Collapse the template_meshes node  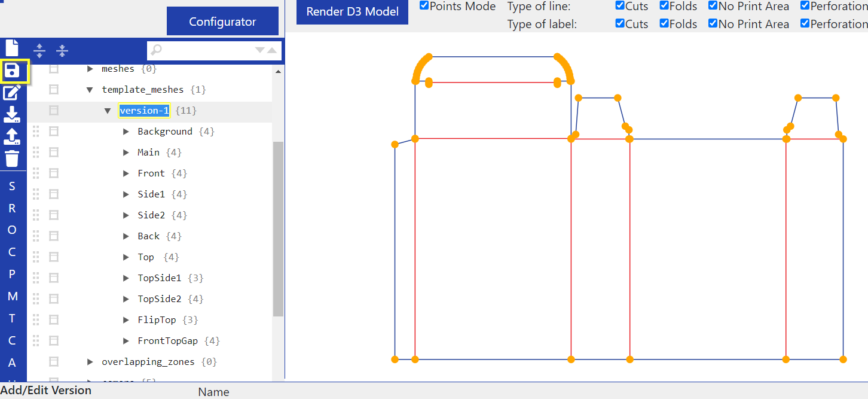point(90,90)
